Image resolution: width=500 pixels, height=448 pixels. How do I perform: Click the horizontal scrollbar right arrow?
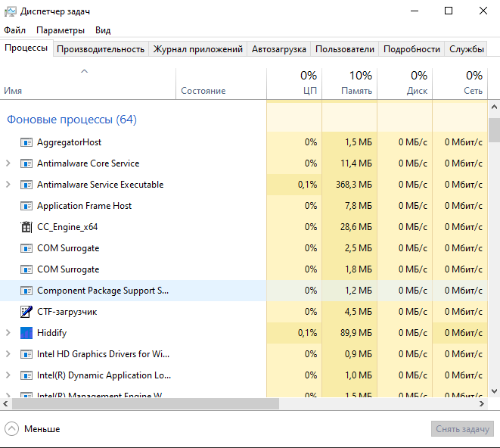482,403
